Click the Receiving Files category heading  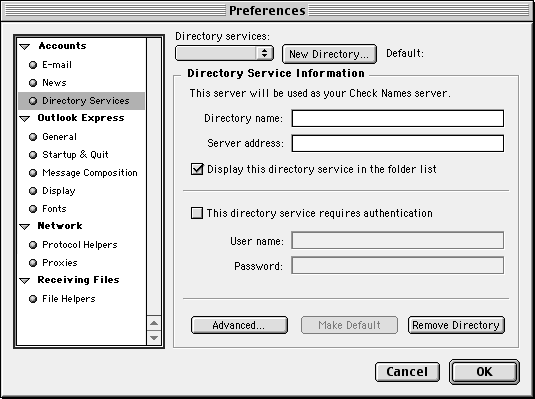tap(78, 280)
